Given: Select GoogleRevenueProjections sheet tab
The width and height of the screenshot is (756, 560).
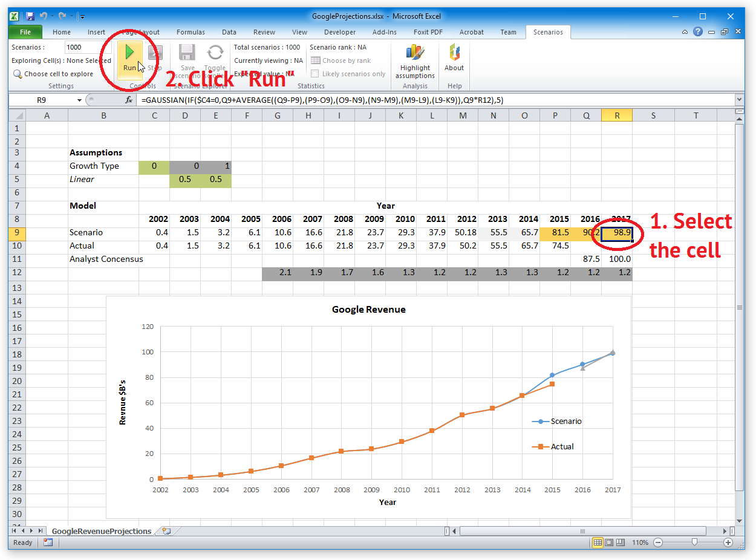Looking at the screenshot, I should coord(102,531).
